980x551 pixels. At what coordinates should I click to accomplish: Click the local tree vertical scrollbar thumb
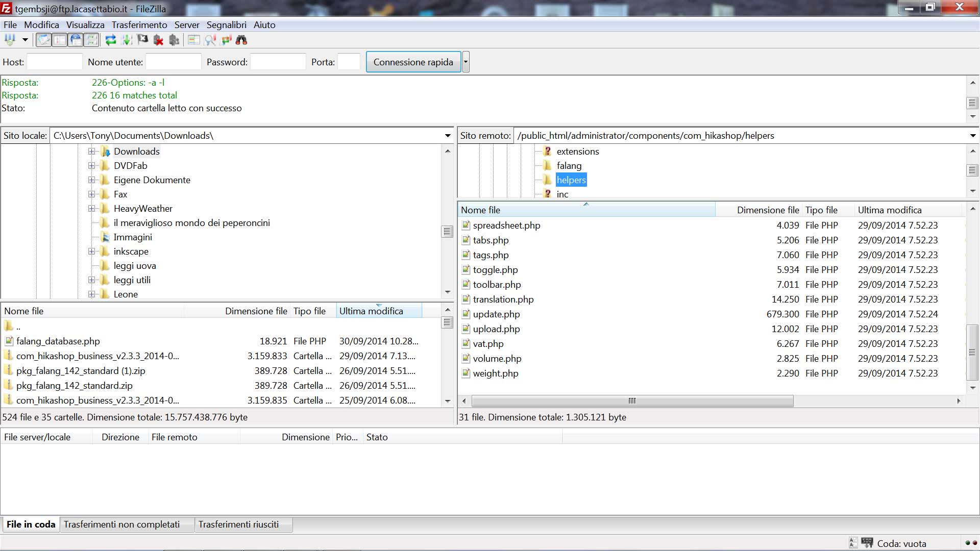(447, 232)
